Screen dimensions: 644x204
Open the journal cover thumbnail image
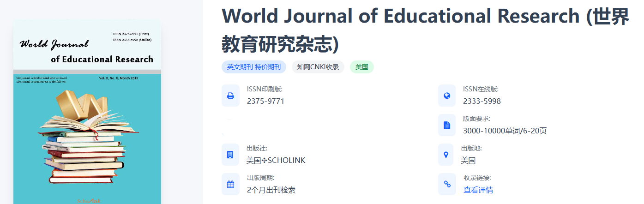[87, 111]
